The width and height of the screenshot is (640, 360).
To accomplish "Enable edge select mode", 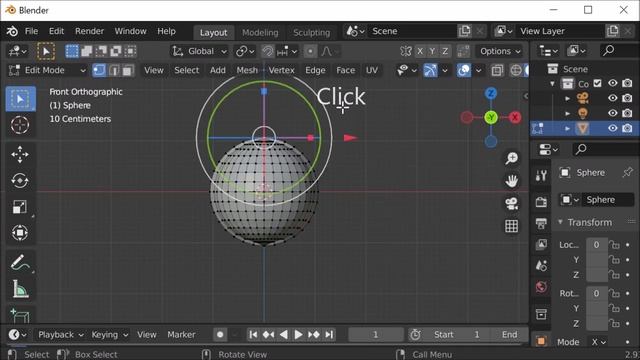I will click(114, 70).
